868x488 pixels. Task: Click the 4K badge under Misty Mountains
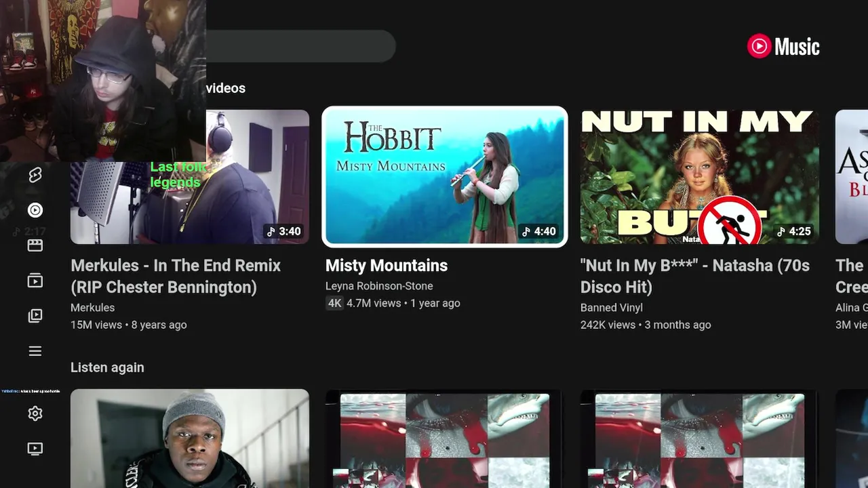point(334,303)
